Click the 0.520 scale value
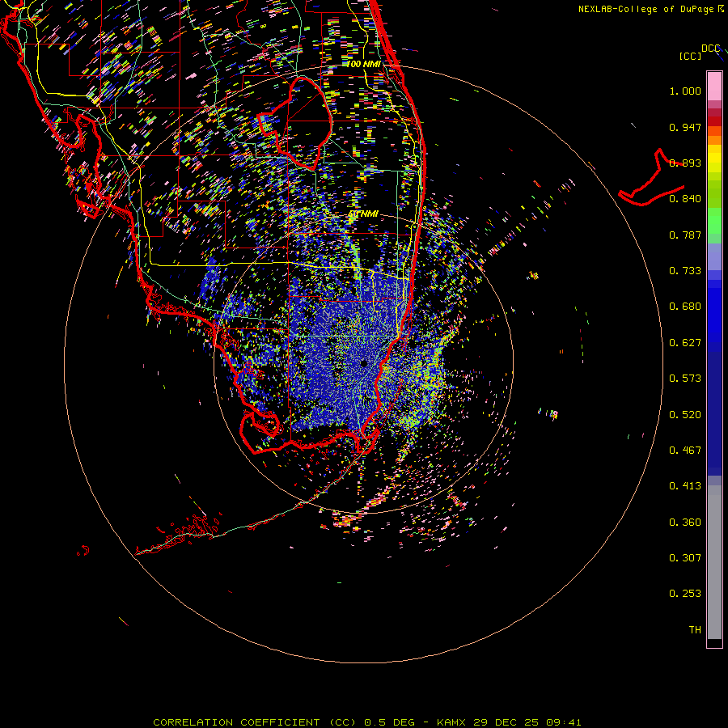728x728 pixels. pos(685,415)
